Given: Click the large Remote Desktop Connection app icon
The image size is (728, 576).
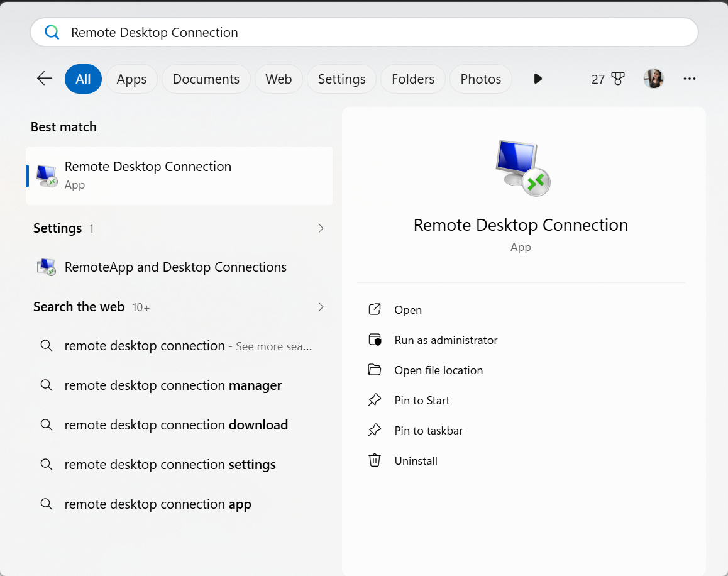Looking at the screenshot, I should [x=523, y=168].
